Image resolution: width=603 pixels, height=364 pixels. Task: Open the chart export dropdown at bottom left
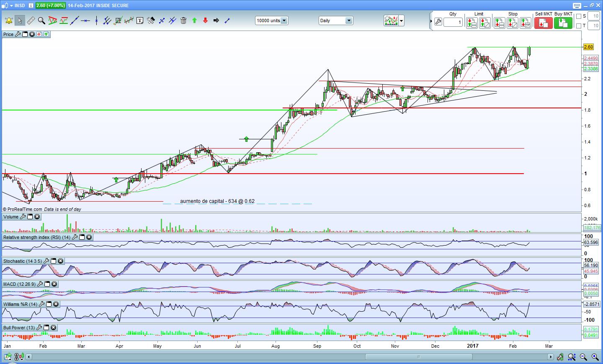point(8,357)
